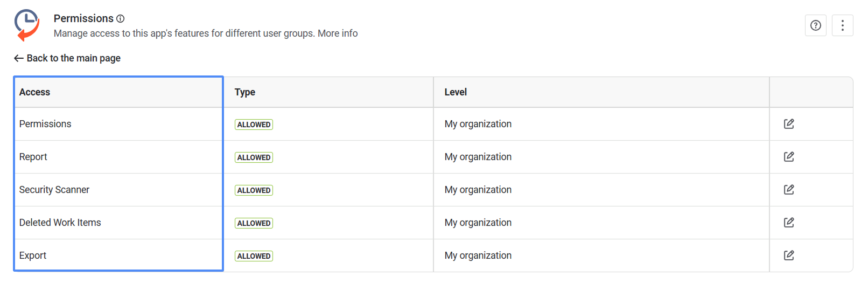Edit the Security Scanner permission
This screenshot has height=283, width=868.
tap(789, 190)
